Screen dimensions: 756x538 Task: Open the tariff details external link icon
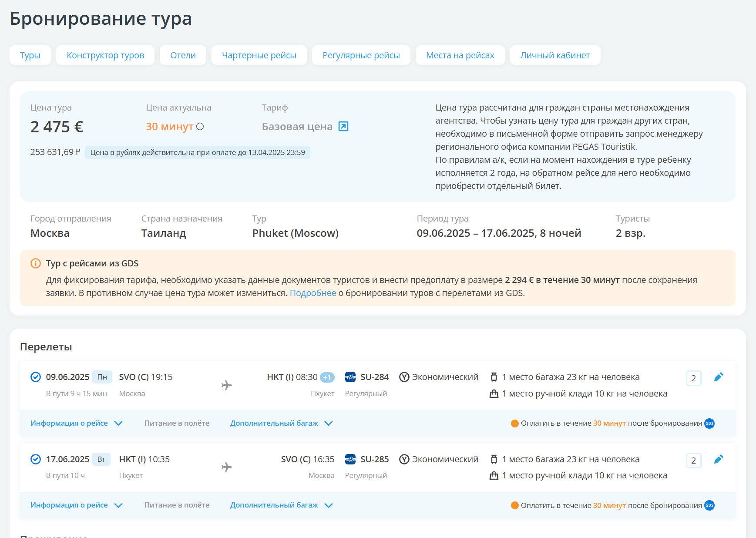pyautogui.click(x=343, y=127)
